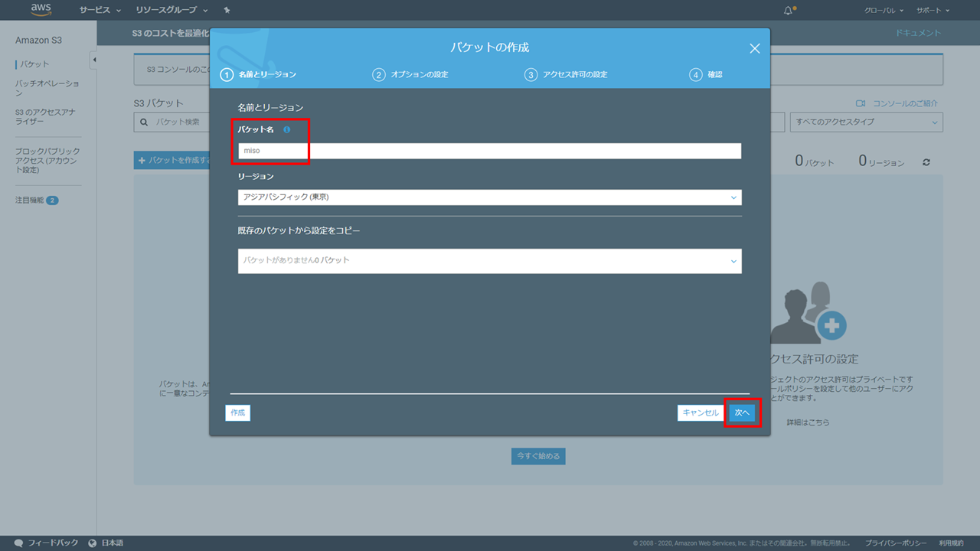
Task: Click the 作成 button in dialog
Action: pyautogui.click(x=238, y=412)
